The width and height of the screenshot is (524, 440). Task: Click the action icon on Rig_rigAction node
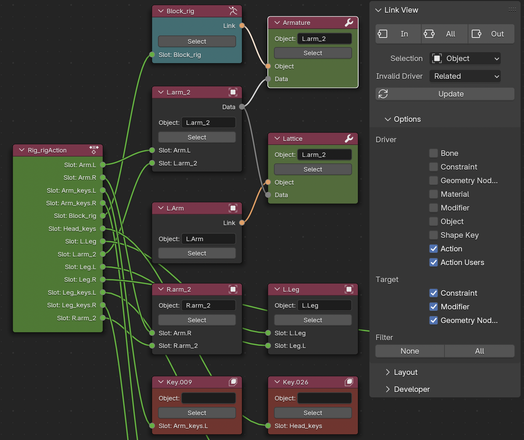point(94,150)
